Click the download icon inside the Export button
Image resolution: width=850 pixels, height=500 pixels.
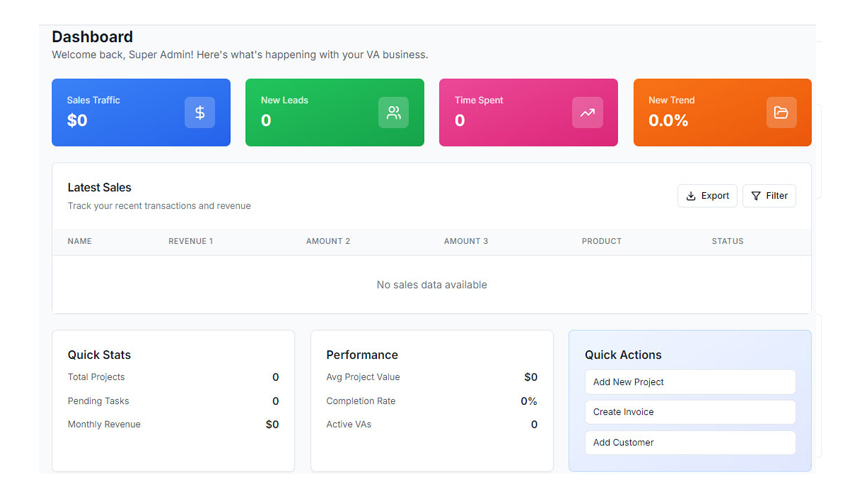coord(691,196)
